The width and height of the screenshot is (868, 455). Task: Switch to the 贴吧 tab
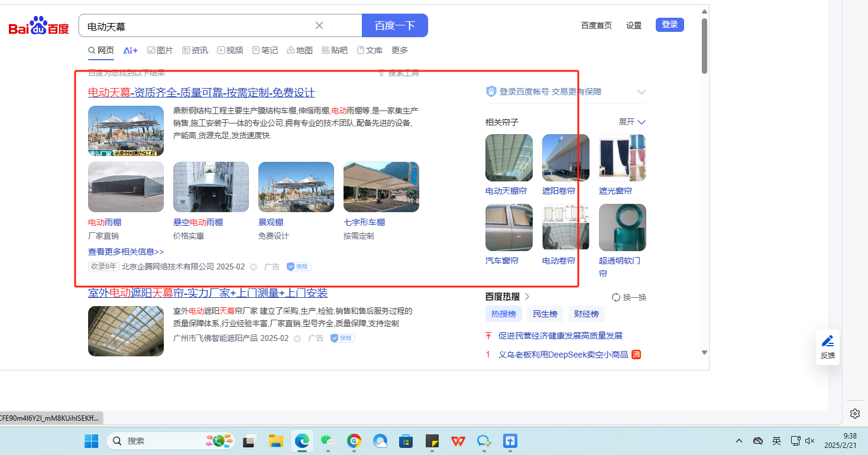pos(335,50)
